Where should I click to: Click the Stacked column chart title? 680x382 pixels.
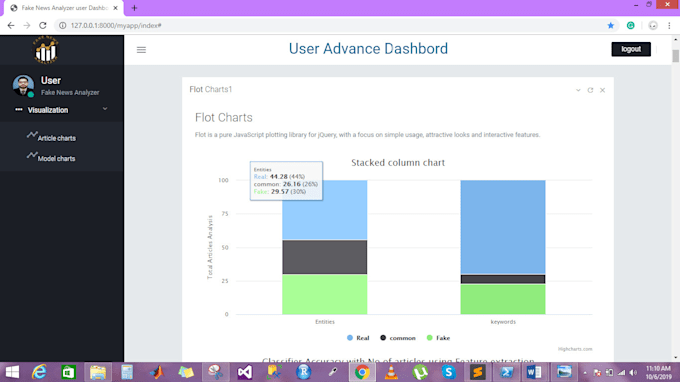[x=398, y=163]
